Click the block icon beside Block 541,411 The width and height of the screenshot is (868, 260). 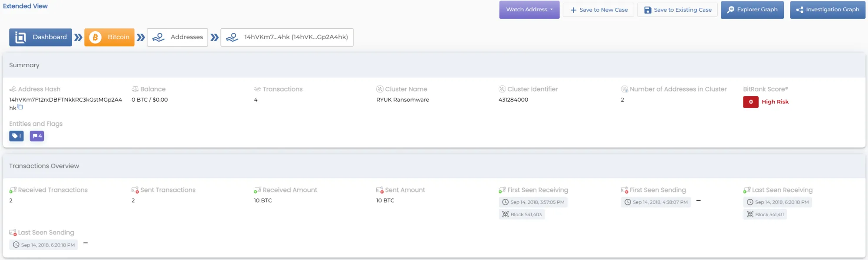click(750, 214)
